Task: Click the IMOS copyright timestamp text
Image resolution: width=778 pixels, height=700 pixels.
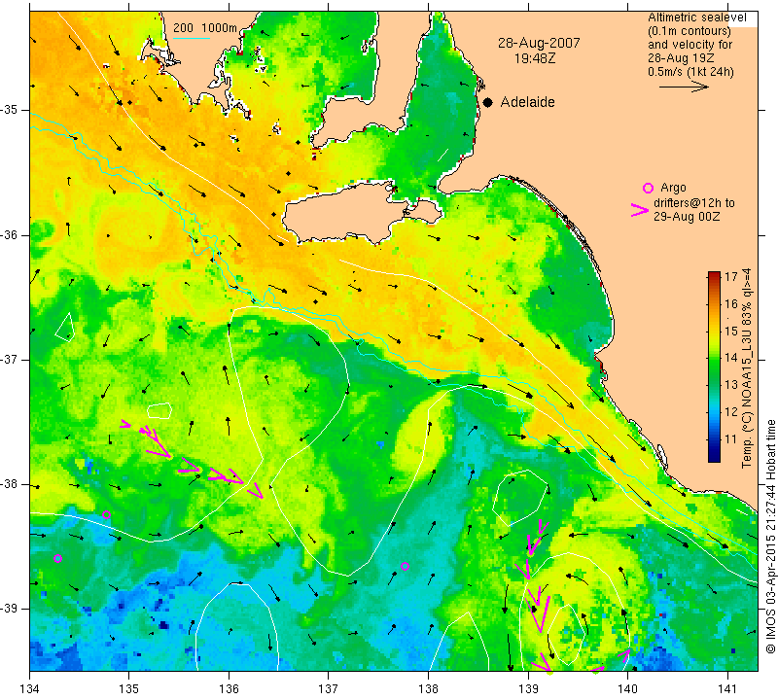Action: pos(770,536)
